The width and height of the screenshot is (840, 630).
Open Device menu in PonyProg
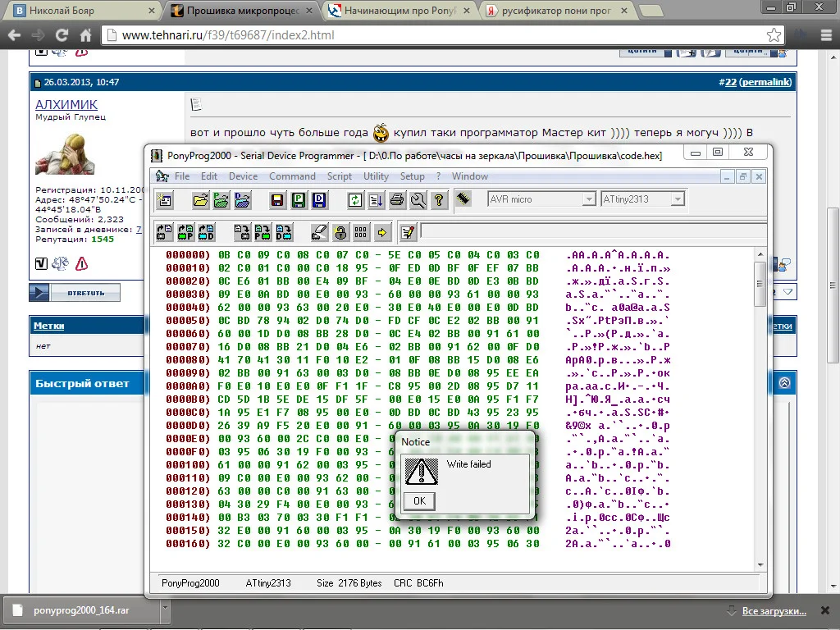click(x=243, y=176)
